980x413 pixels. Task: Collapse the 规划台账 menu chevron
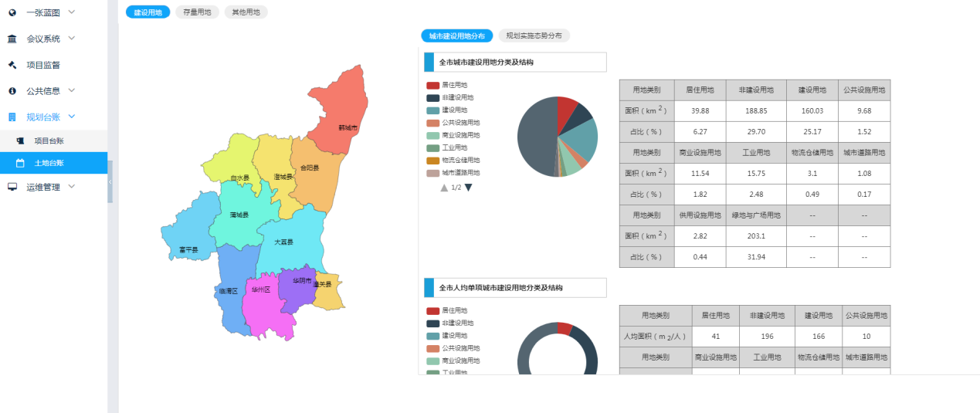[71, 117]
